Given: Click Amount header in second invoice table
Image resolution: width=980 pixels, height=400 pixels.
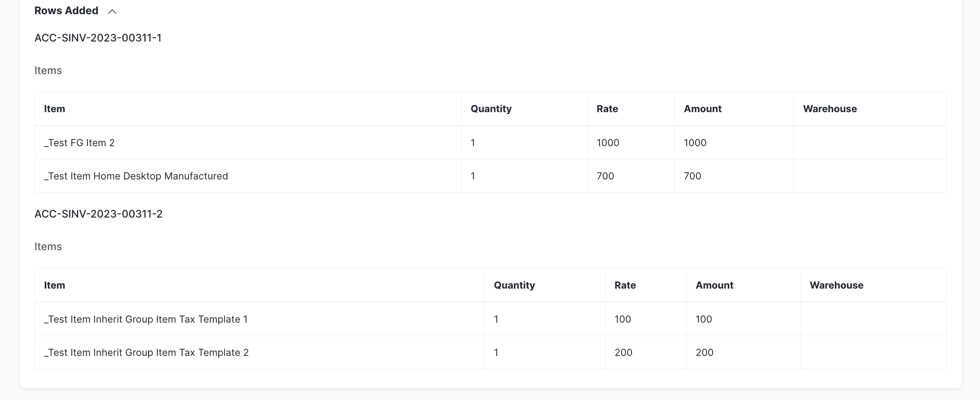Looking at the screenshot, I should 714,285.
